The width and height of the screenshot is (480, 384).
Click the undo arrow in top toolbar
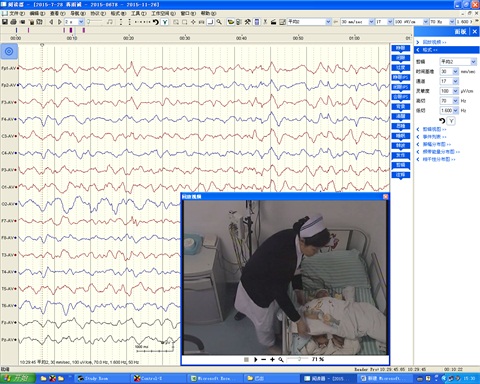[156, 22]
